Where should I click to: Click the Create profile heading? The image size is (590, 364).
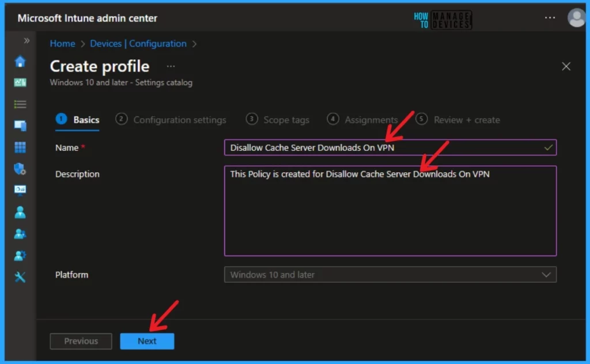[100, 66]
